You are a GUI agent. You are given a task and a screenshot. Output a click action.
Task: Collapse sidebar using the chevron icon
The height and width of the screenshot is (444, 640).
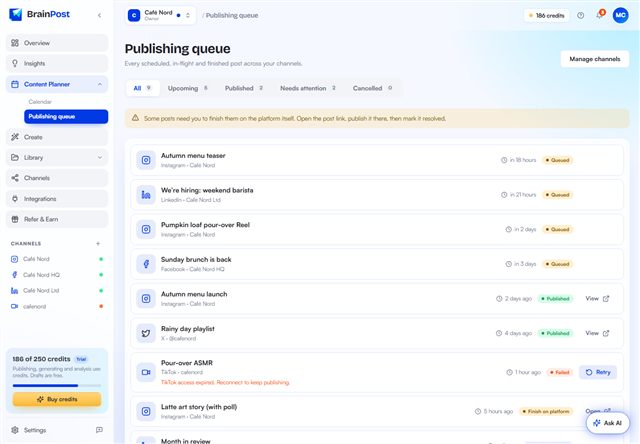(100, 15)
